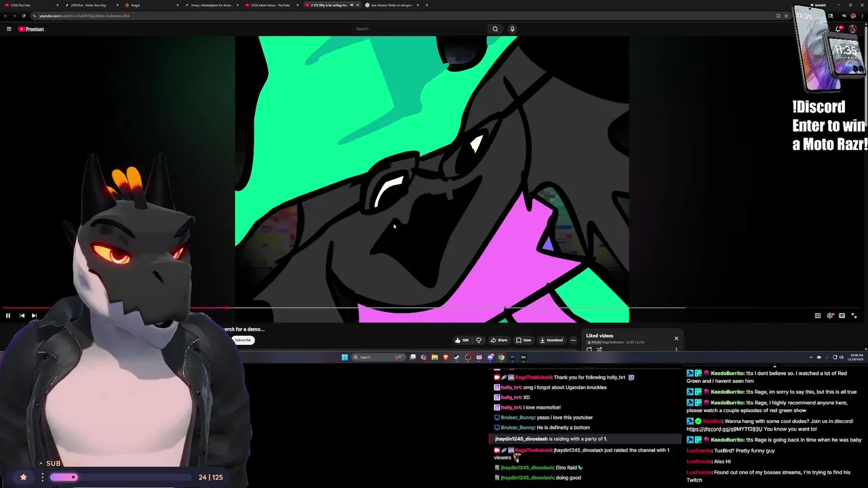Open taskbar volume control
868x488 pixels.
[x=842, y=357]
